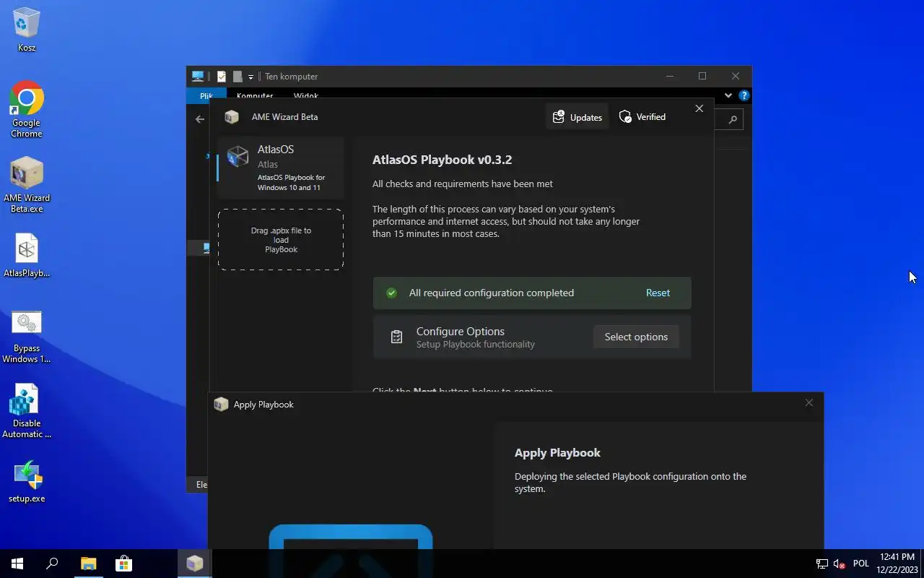Image resolution: width=924 pixels, height=578 pixels.
Task: Click Reset link for required configuration
Action: tap(658, 293)
